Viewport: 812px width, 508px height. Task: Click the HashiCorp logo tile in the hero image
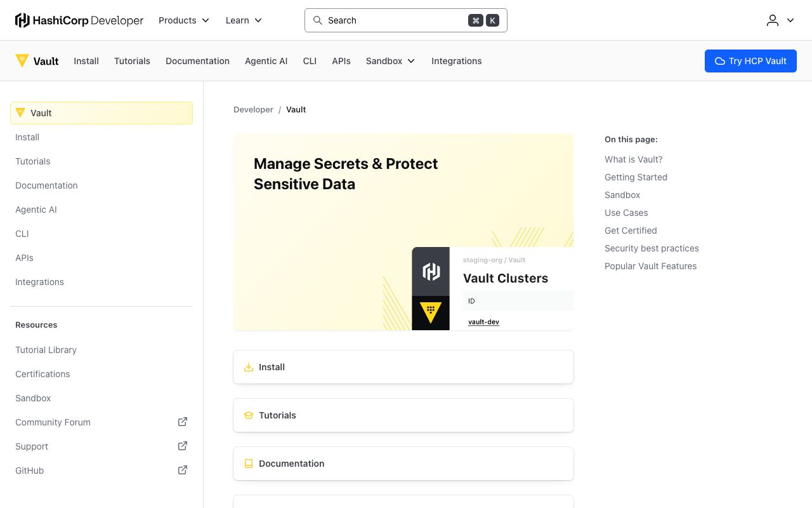(x=431, y=272)
